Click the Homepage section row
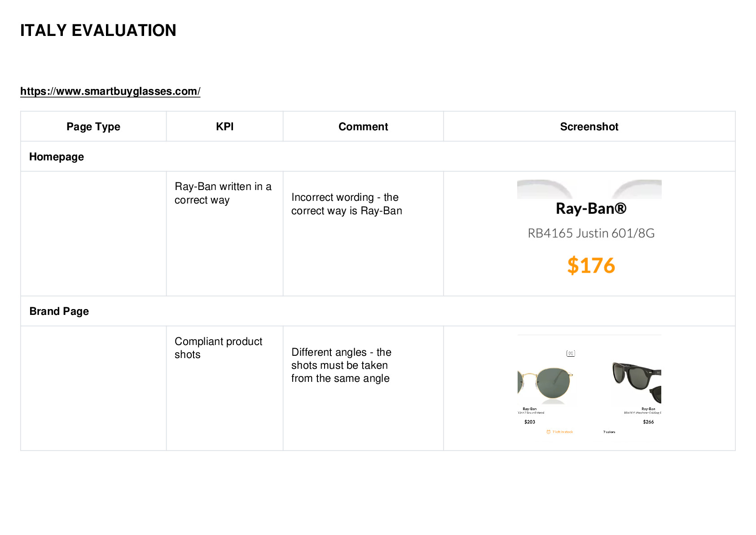 (378, 157)
